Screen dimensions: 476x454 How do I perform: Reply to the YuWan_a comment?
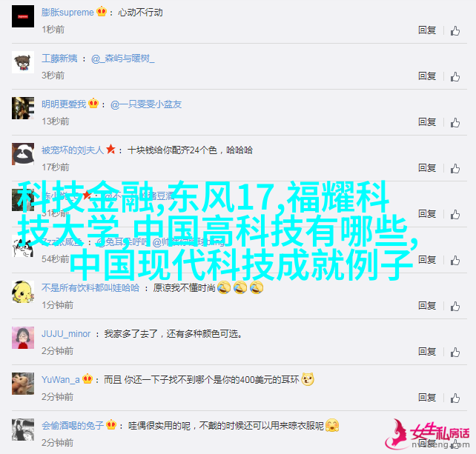[x=427, y=398]
